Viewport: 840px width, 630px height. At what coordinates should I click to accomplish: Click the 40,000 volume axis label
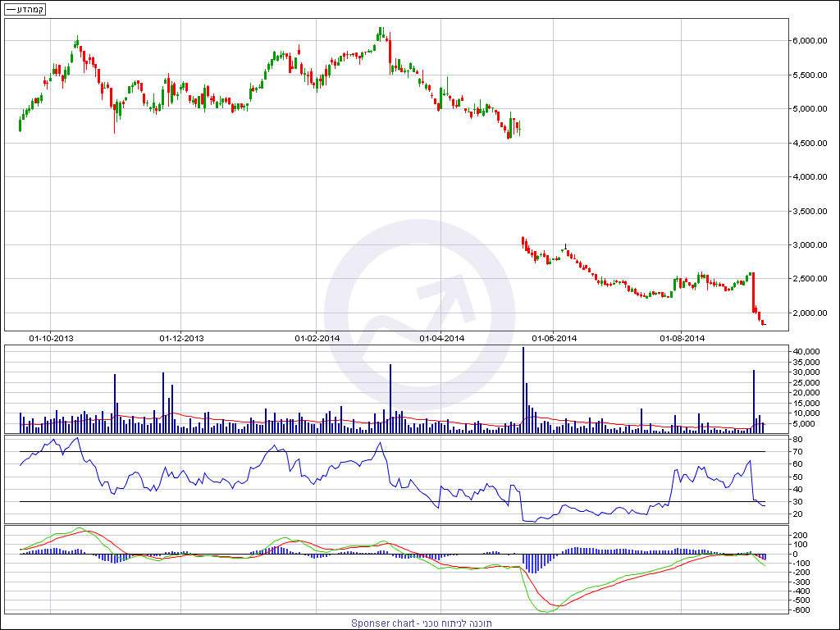[806, 351]
